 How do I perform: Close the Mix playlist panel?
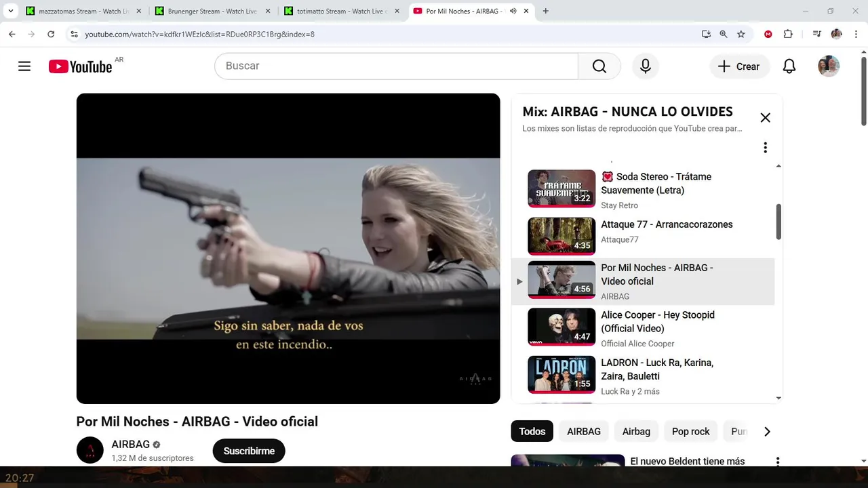click(x=766, y=118)
